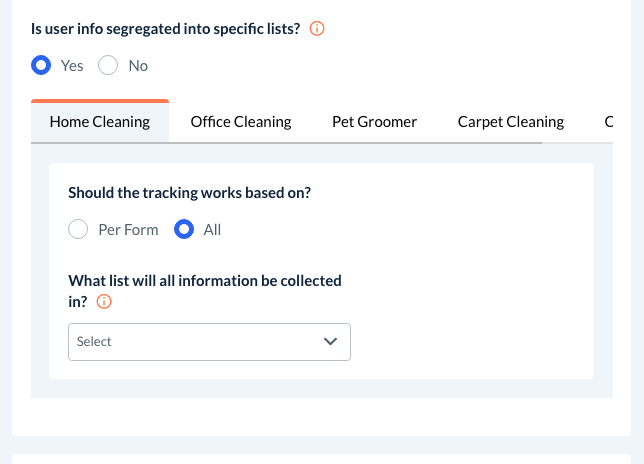Select the No radio button

pyautogui.click(x=108, y=65)
